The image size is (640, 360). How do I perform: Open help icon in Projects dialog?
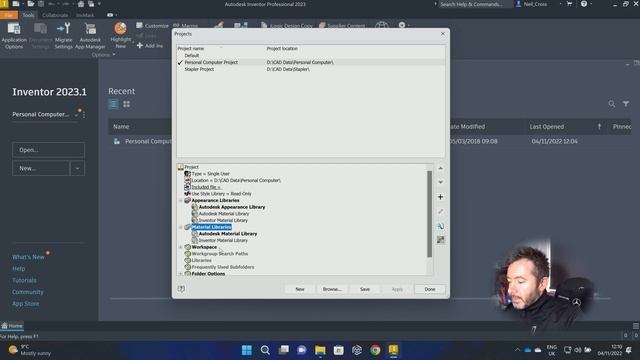181,289
